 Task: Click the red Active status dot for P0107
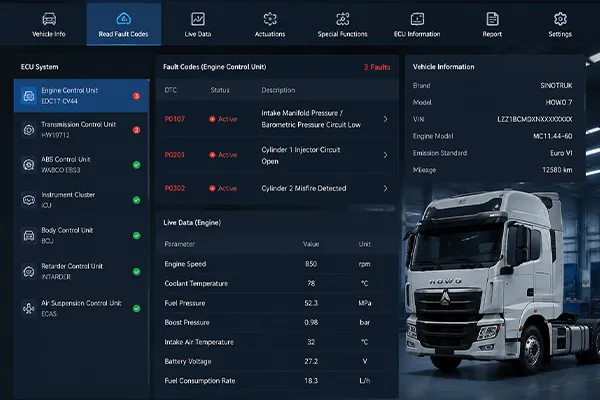point(212,119)
